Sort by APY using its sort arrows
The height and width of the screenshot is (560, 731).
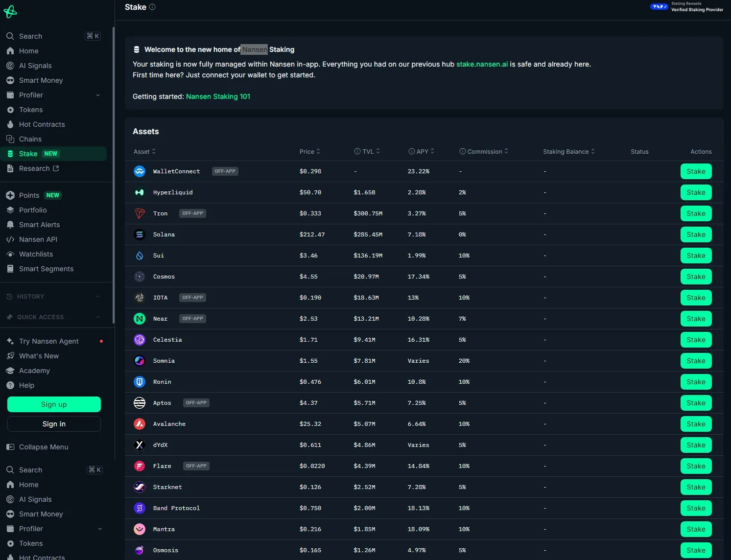(432, 152)
